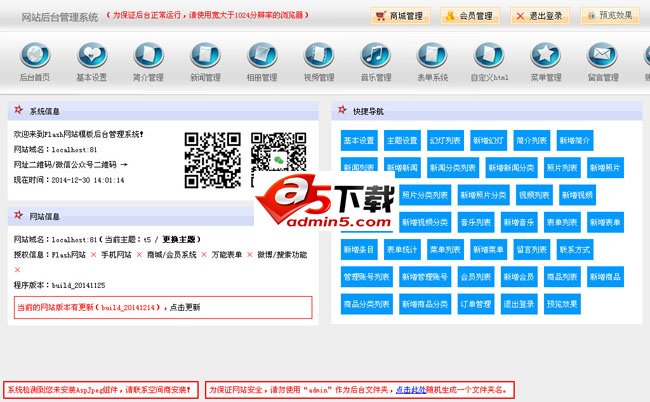Open 简介管理 nav icon
Viewport: 650px width, 402px height.
tap(148, 55)
